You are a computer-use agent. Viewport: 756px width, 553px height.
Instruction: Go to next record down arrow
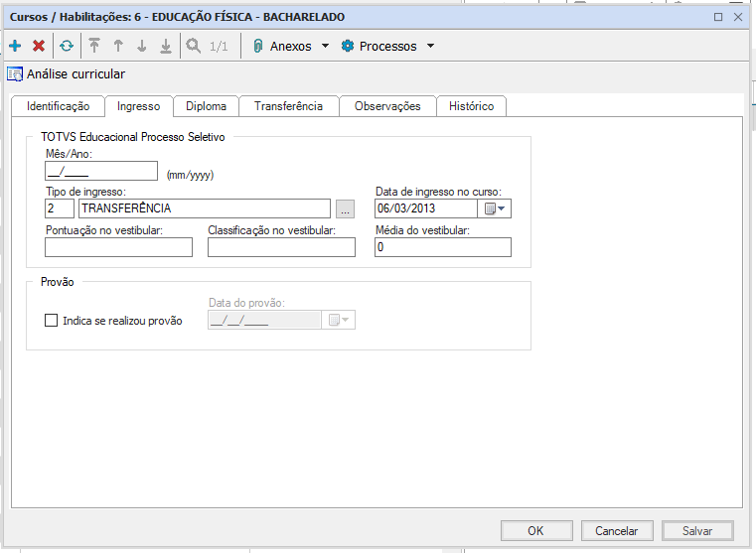142,46
